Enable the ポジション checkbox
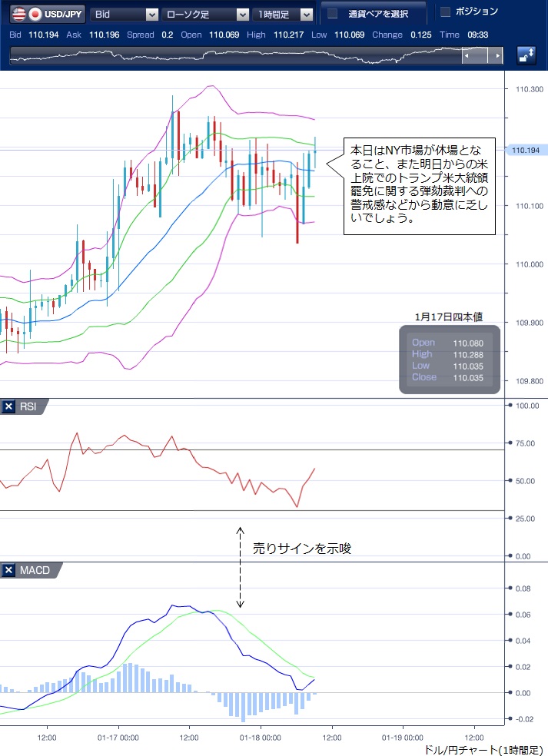Screen dimensions: 548x756 [x=445, y=12]
